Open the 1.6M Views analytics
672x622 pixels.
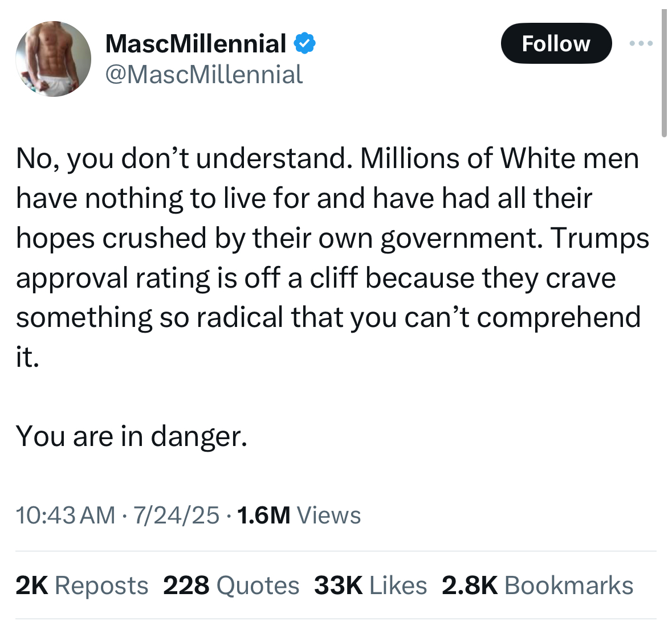(x=299, y=515)
